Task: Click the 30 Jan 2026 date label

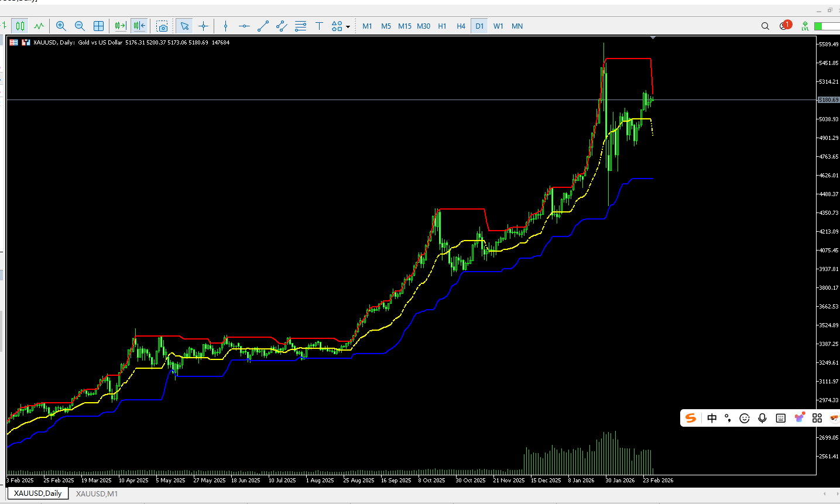Action: click(620, 480)
